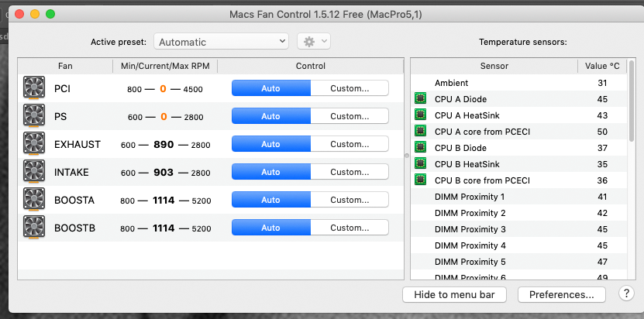The image size is (644, 319).
Task: Select the Ambient sensor row
Action: click(x=519, y=83)
